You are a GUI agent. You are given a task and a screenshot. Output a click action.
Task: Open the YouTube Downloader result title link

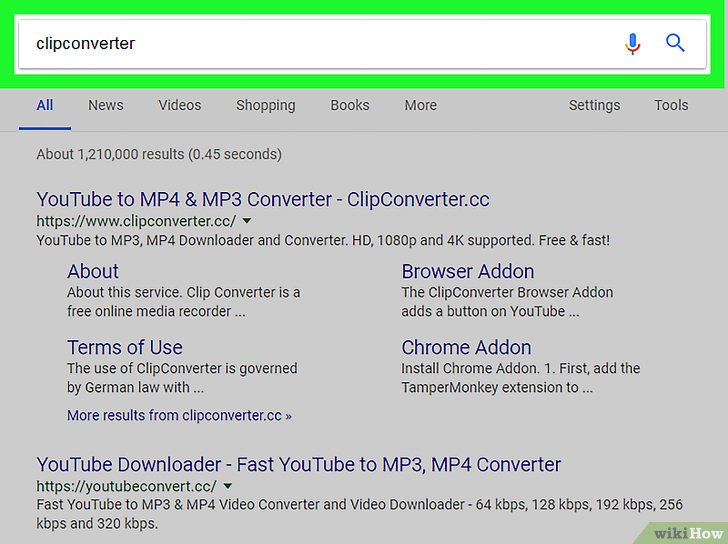(x=299, y=464)
